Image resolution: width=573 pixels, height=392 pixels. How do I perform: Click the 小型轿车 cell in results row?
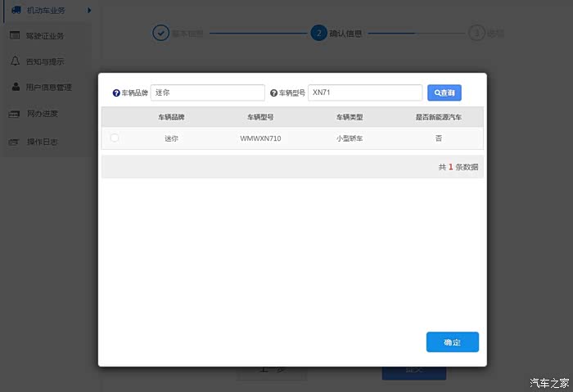tap(350, 138)
